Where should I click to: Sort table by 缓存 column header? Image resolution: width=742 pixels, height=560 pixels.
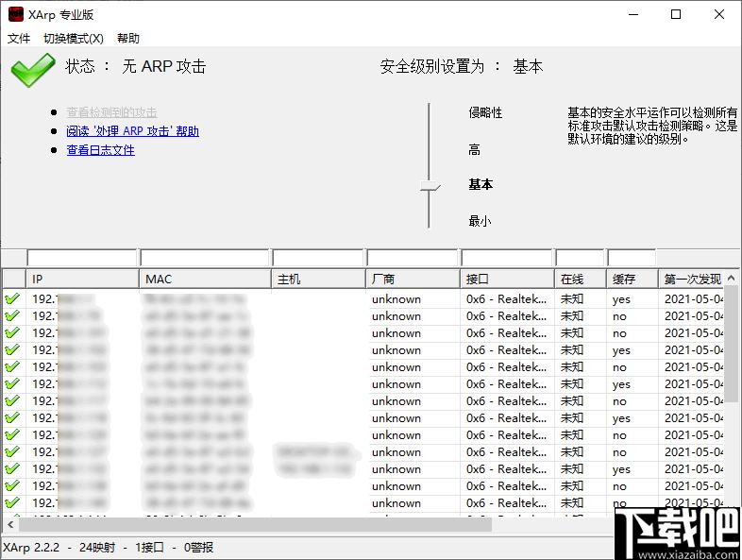tap(632, 280)
